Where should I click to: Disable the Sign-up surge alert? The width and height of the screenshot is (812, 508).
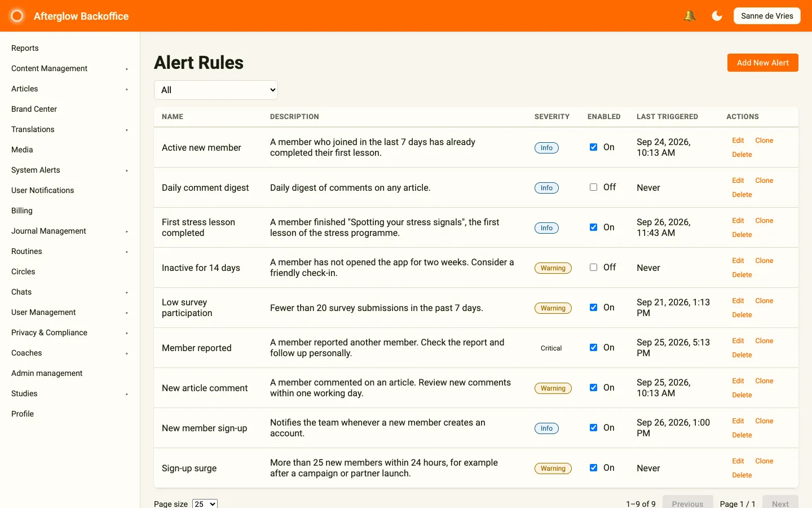tap(593, 468)
